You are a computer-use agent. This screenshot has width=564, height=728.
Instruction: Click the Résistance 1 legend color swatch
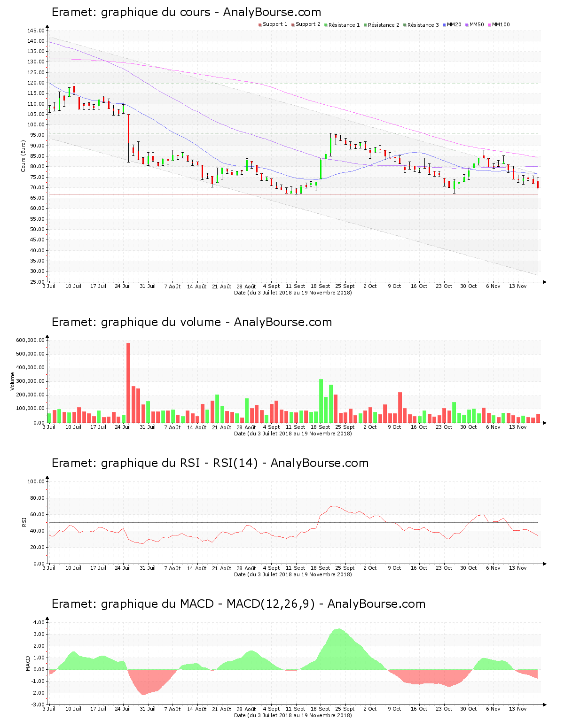pyautogui.click(x=326, y=25)
